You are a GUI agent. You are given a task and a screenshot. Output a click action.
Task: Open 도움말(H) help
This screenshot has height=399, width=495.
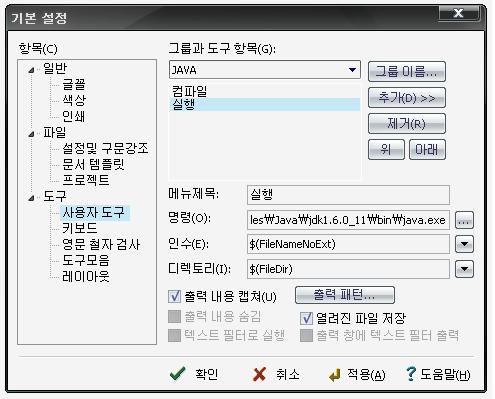click(438, 375)
